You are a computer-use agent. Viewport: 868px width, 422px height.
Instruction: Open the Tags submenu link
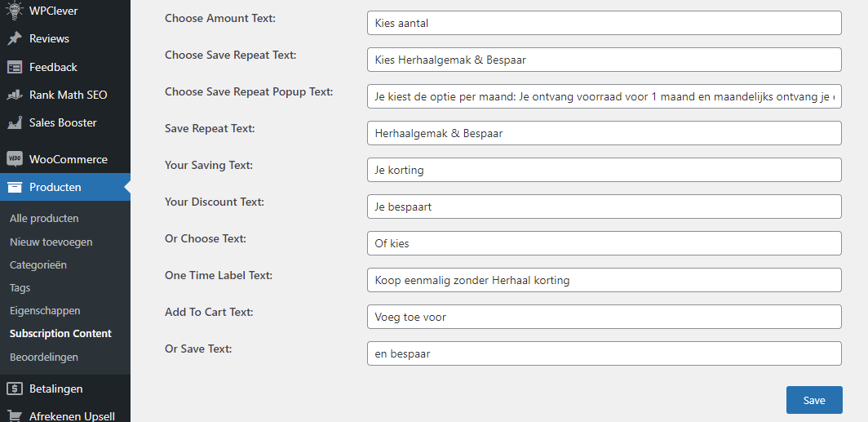20,287
